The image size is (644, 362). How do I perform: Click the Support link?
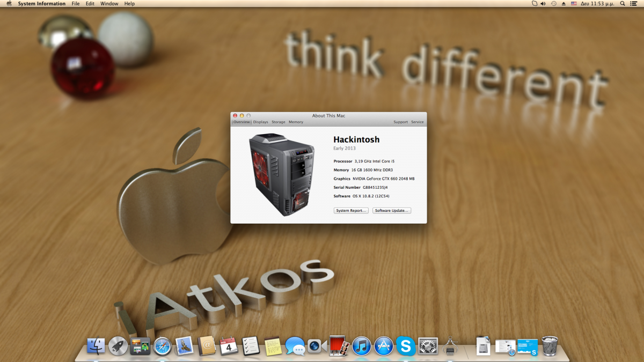(400, 122)
